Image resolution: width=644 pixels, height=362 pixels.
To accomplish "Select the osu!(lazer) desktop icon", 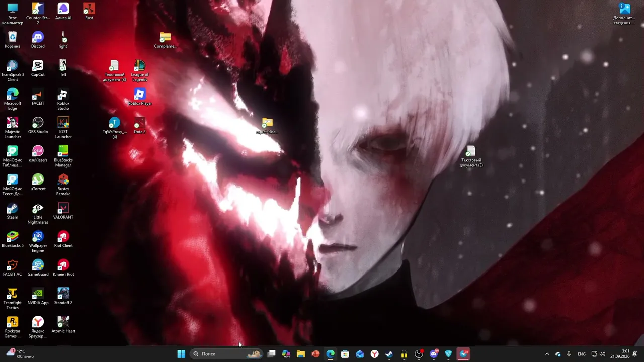I will pos(38,154).
